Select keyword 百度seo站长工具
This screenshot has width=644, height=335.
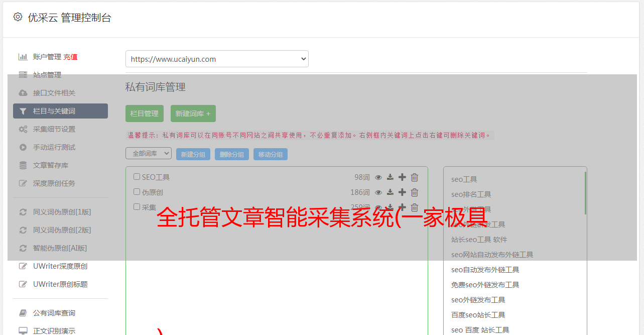(x=478, y=315)
